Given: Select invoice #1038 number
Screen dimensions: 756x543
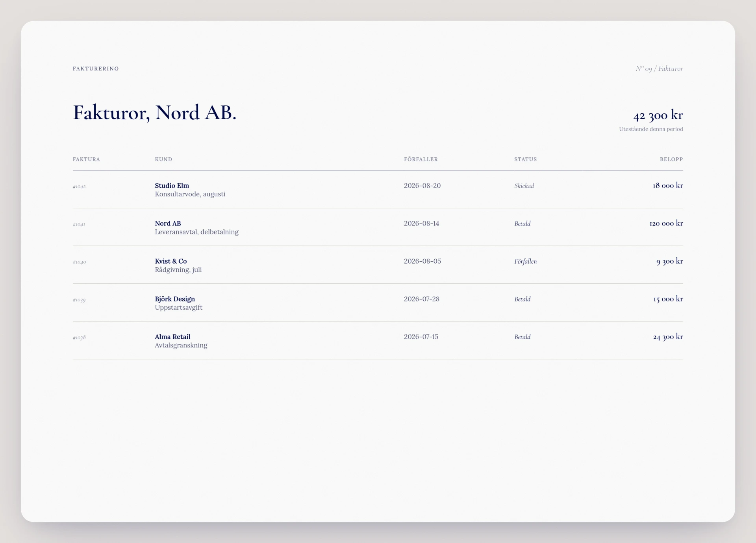Looking at the screenshot, I should click(79, 338).
